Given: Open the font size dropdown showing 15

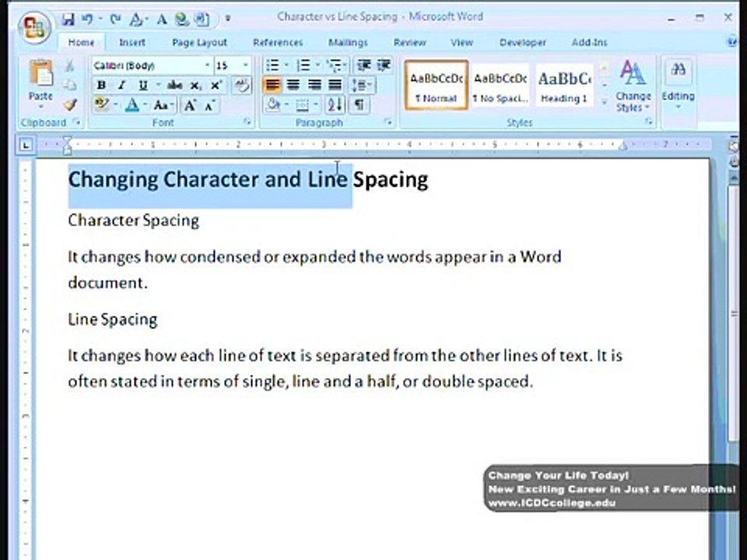Looking at the screenshot, I should tap(246, 65).
